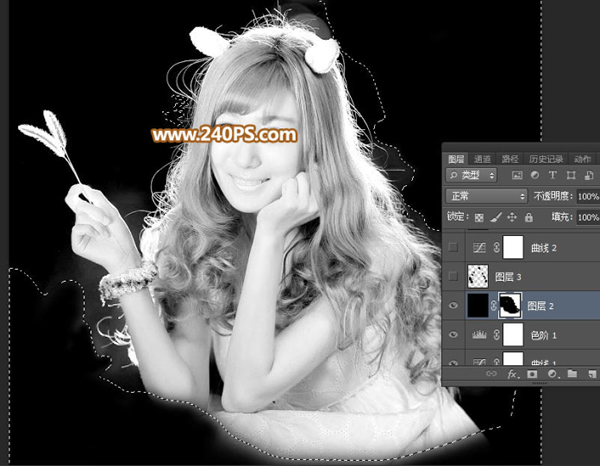Open the 动作 (Actions) tab

coord(582,159)
